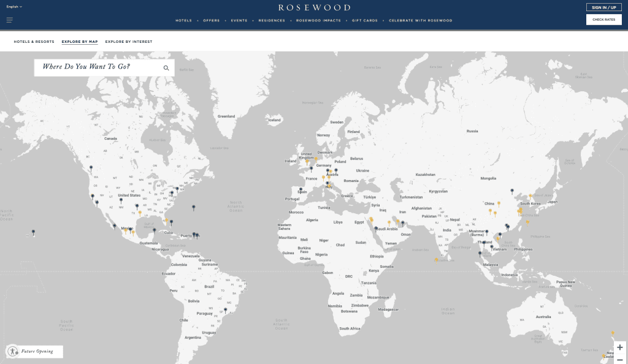The height and width of the screenshot is (364, 628).
Task: Select the navy pin in northern France
Action: (311, 169)
